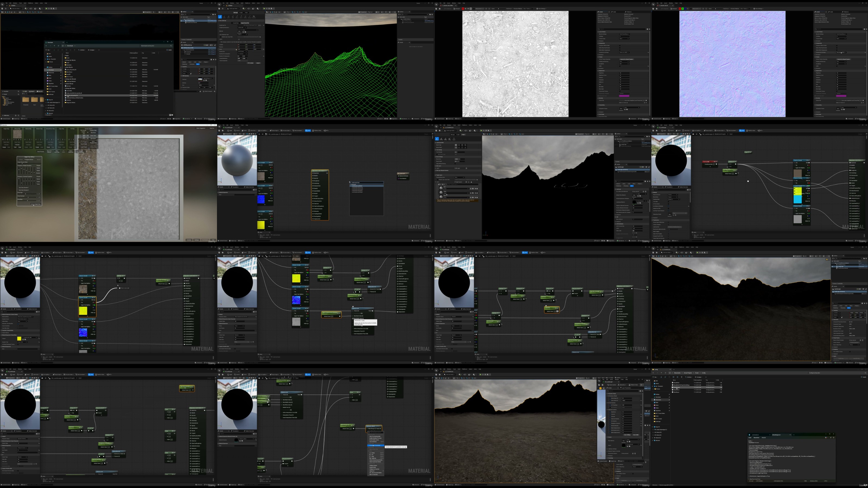The height and width of the screenshot is (488, 868).
Task: Open Notepad settings gear icon
Action: (x=834, y=438)
